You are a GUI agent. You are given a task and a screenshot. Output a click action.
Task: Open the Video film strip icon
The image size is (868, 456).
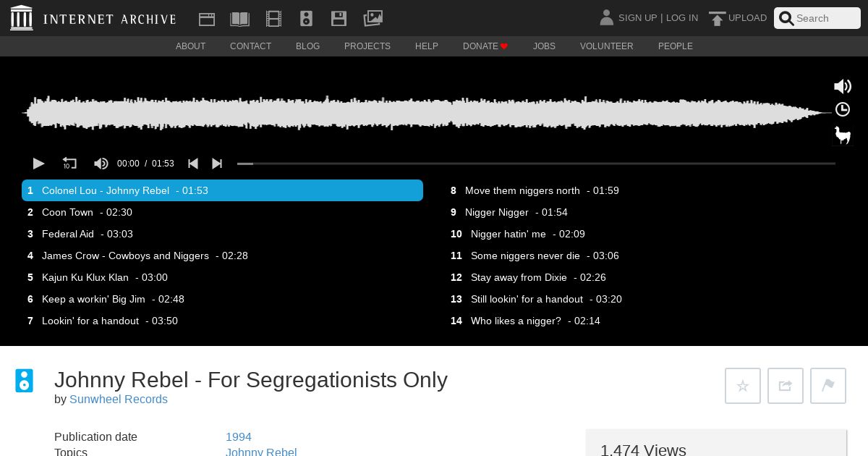273,19
